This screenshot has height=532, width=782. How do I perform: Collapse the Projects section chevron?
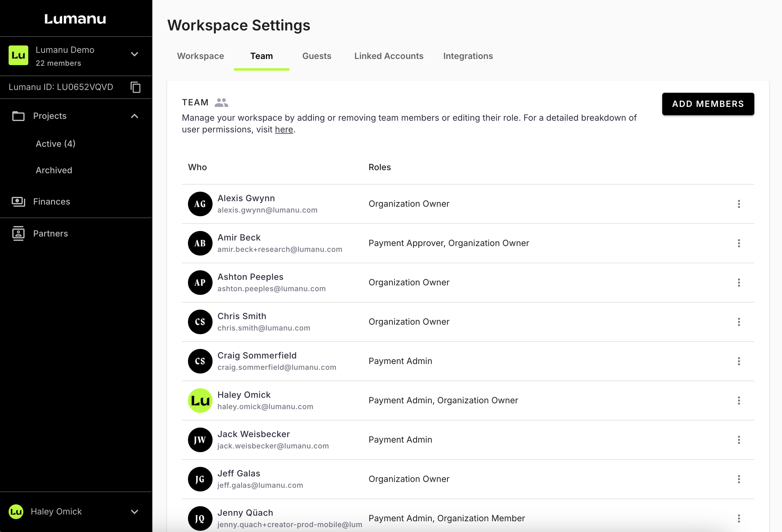(x=135, y=116)
